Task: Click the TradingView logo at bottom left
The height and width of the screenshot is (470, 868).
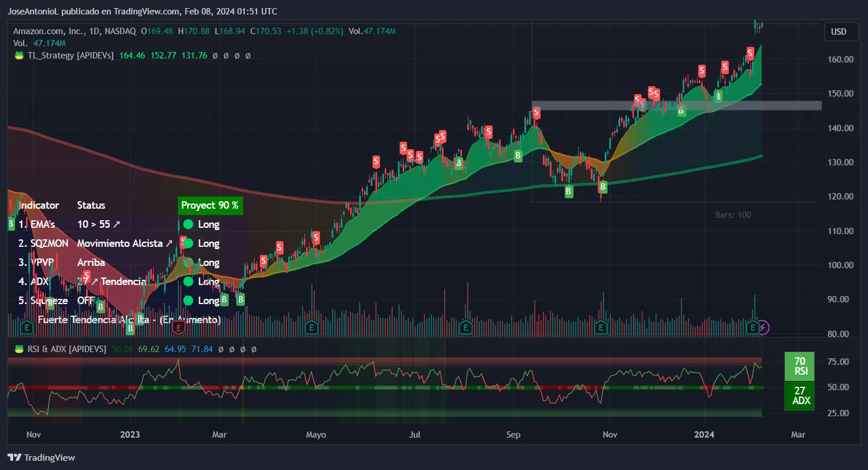Action: [x=42, y=457]
